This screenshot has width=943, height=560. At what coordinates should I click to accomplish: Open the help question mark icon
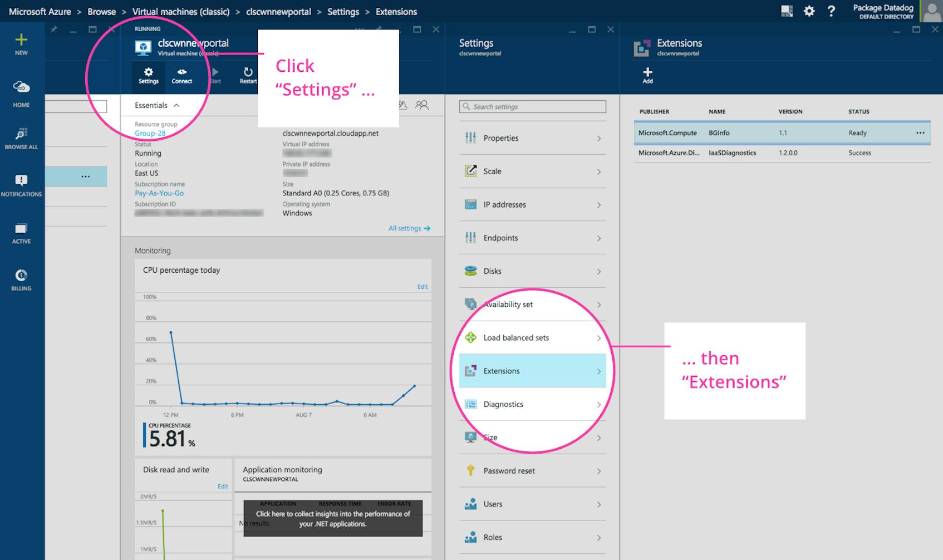(832, 11)
